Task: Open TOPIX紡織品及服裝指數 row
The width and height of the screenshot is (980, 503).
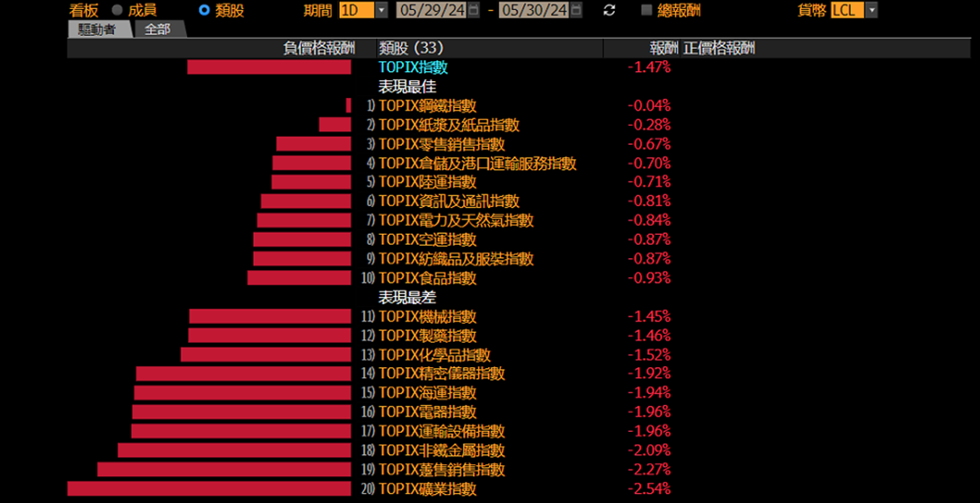Action: [x=456, y=258]
